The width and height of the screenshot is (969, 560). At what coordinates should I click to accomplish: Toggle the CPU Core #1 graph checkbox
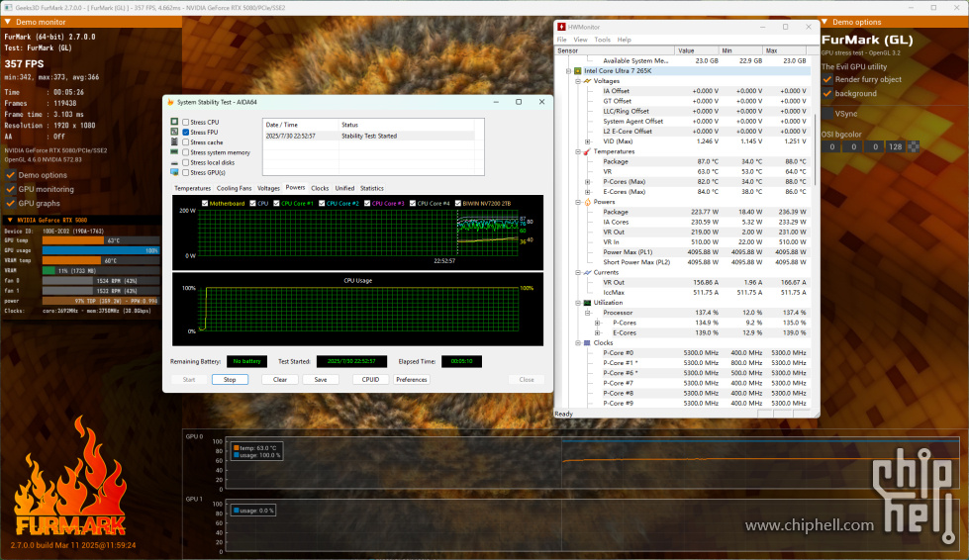coord(276,203)
